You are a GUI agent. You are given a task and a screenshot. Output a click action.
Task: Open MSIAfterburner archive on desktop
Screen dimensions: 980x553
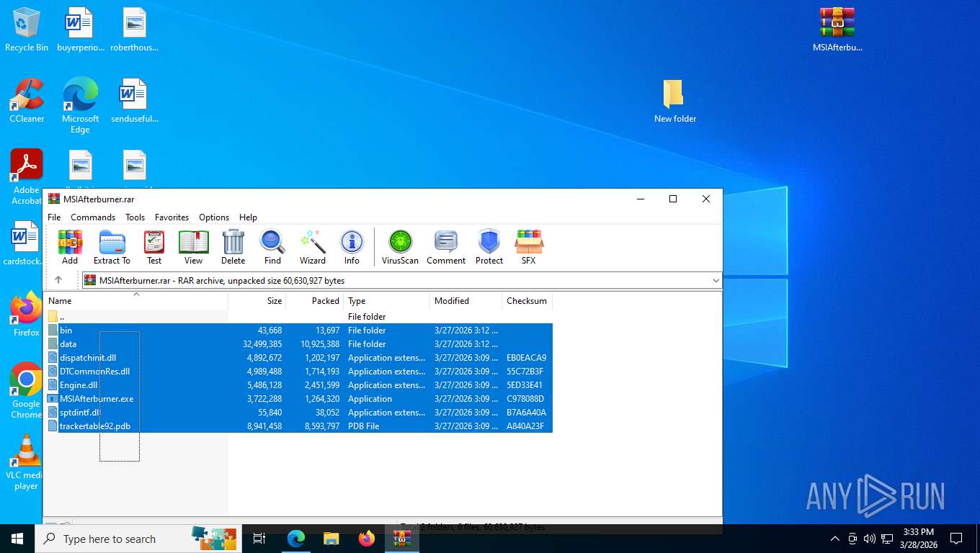point(837,30)
